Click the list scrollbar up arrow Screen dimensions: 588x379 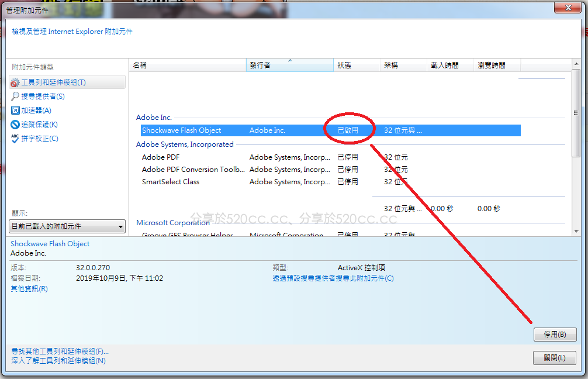pos(576,64)
